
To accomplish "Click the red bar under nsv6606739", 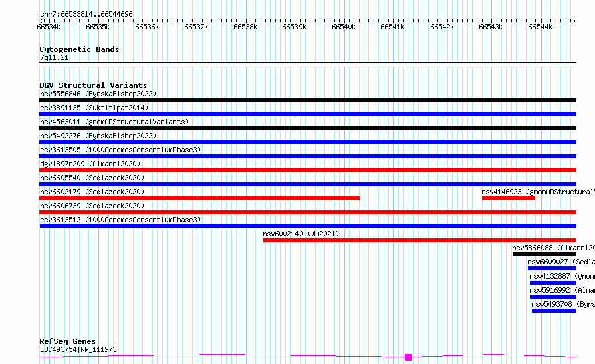I will (x=308, y=212).
